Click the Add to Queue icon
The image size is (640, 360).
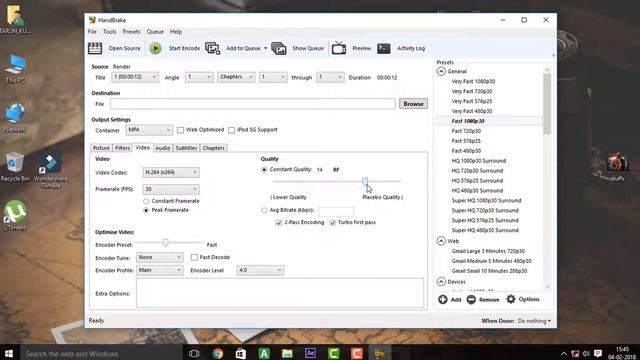coord(213,48)
